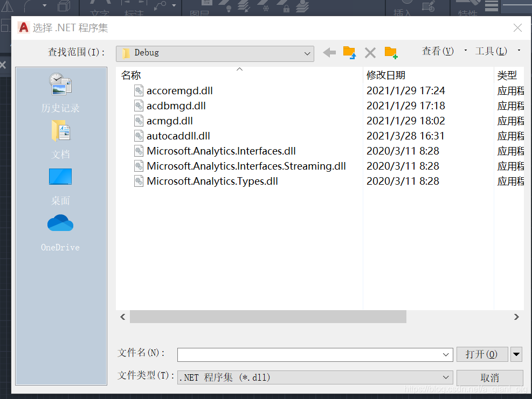Open the Documents shortcut in sidebar
Viewport: 532px width, 399px height.
click(60, 139)
